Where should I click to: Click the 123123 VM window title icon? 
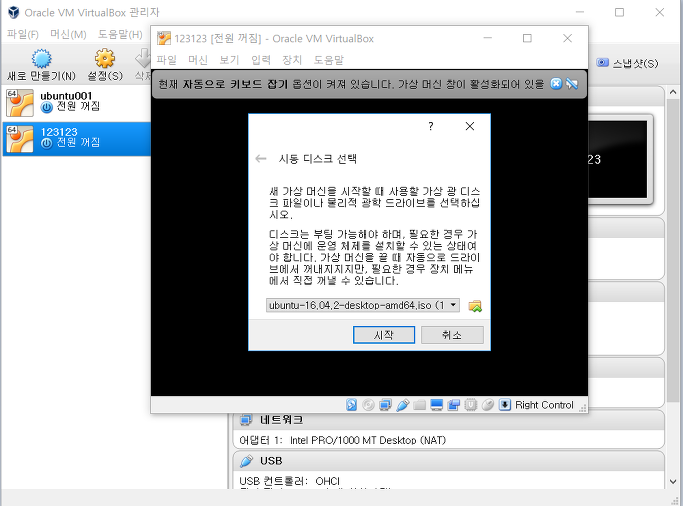(x=164, y=38)
